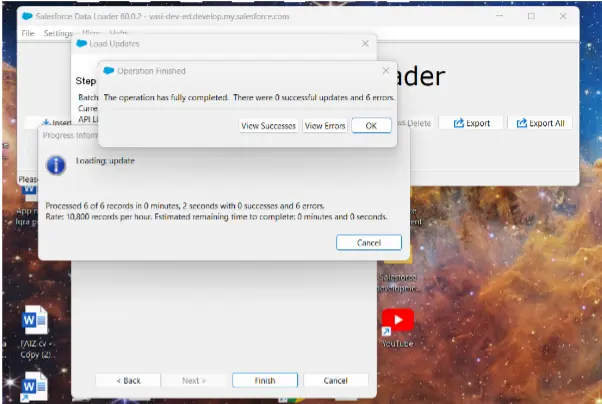This screenshot has height=404, width=602.
Task: Click Salesforce cloud icon in main window title
Action: pos(27,16)
